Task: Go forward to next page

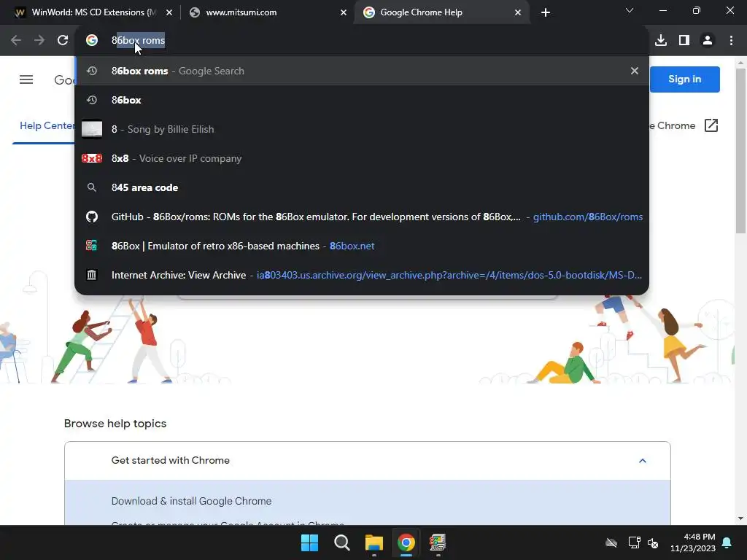Action: click(x=39, y=41)
